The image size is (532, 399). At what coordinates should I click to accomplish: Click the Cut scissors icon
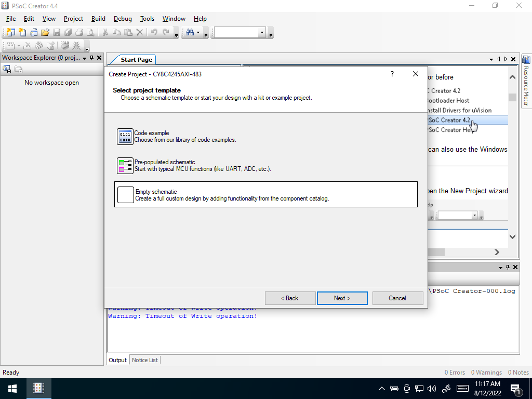click(x=105, y=32)
